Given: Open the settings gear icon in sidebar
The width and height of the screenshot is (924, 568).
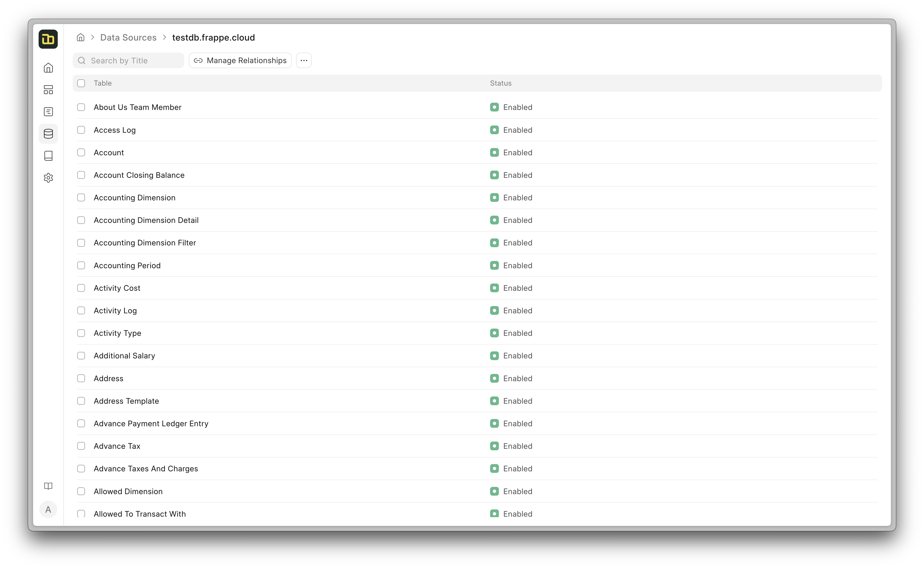Looking at the screenshot, I should coord(49,178).
